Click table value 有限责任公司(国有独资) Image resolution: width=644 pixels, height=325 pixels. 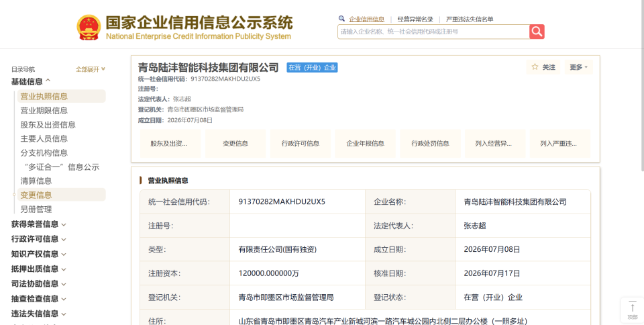point(278,249)
